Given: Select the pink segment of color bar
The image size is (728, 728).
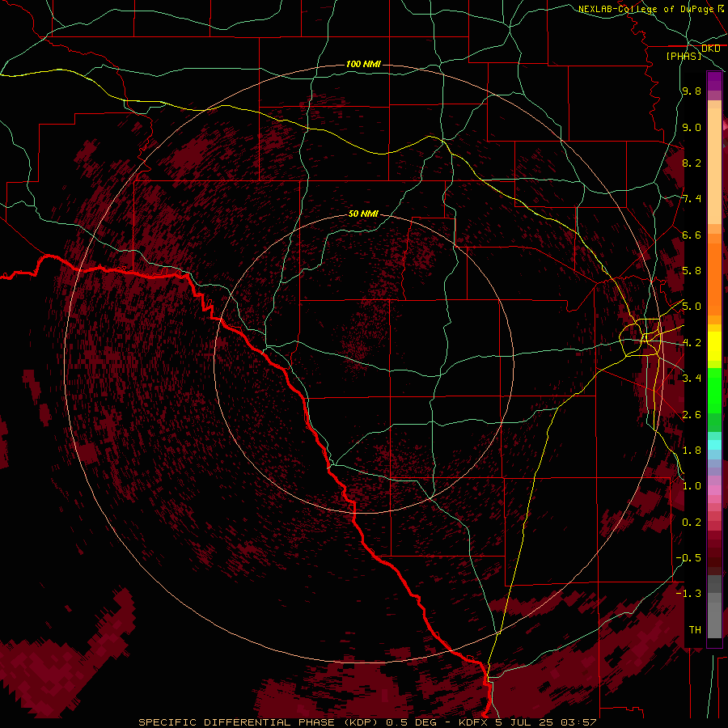Looking at the screenshot, I should click(714, 490).
